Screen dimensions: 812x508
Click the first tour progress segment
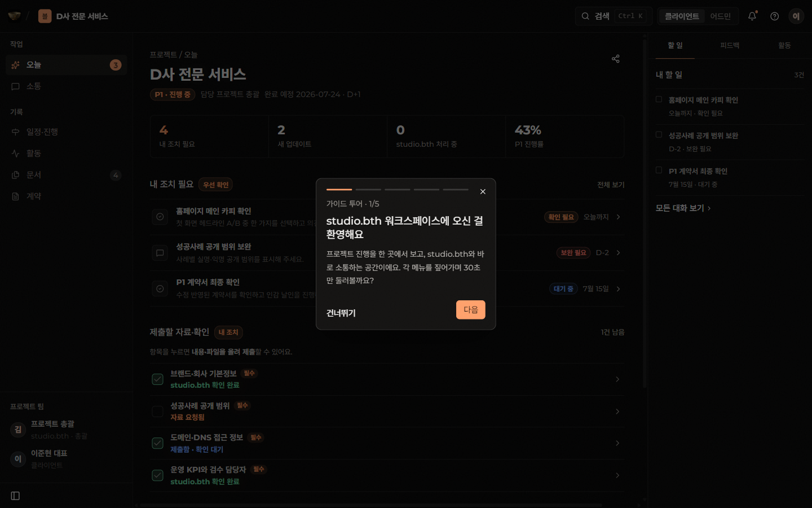(x=339, y=190)
